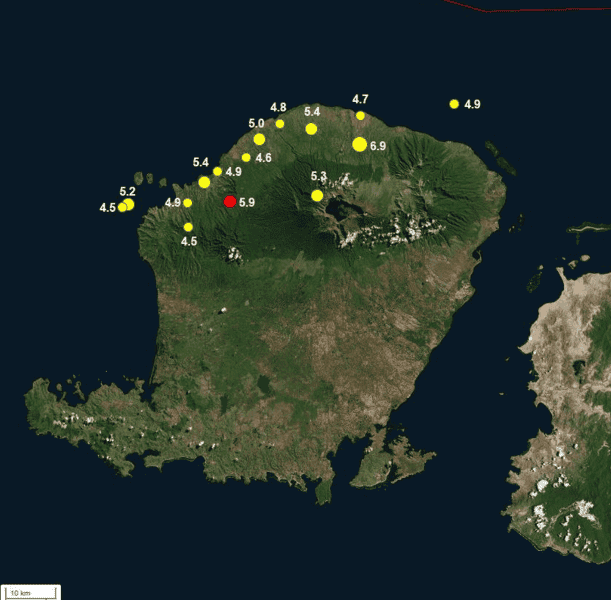Select the 4.8 magnitude label text

(x=278, y=107)
